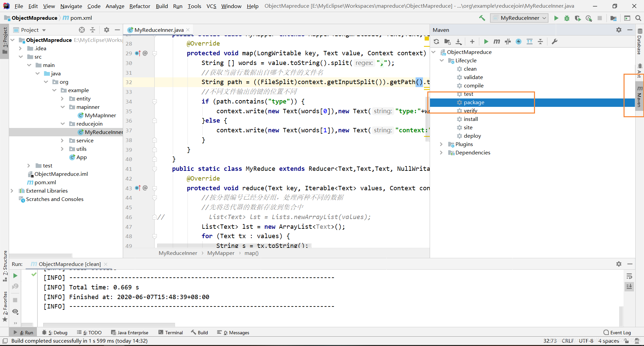Click the Build project hammer icon
The image size is (644, 346).
482,18
